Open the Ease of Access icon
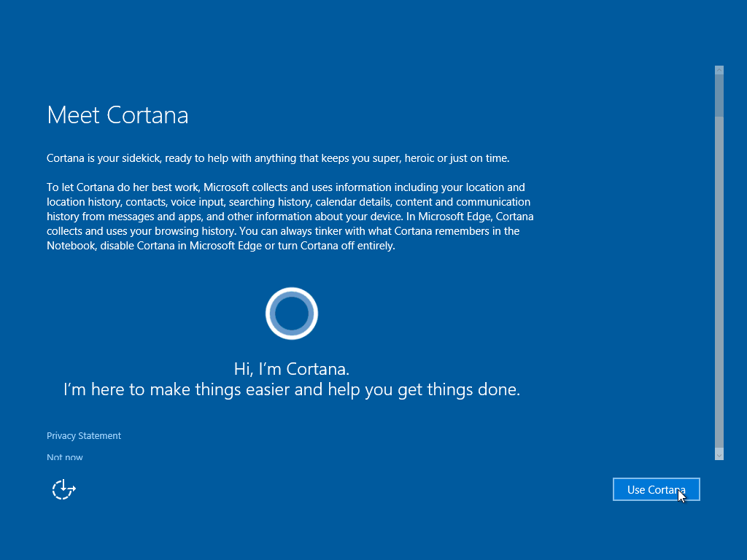The image size is (747, 560). [x=64, y=489]
